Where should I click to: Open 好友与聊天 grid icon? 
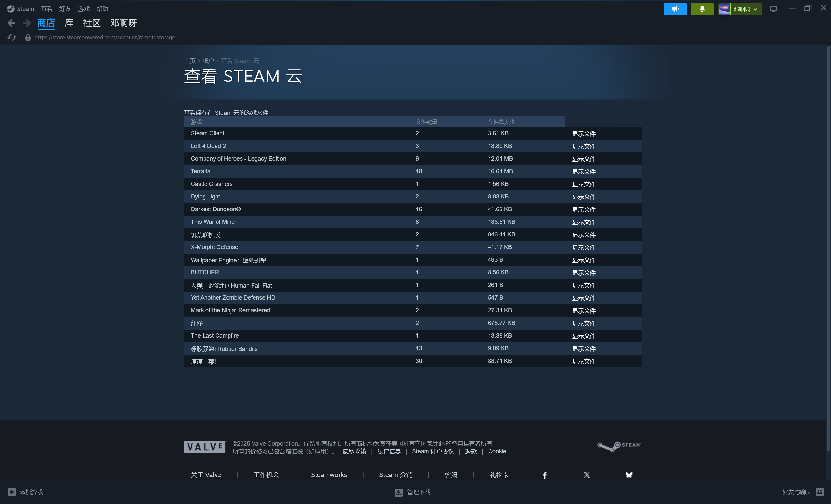tap(820, 492)
